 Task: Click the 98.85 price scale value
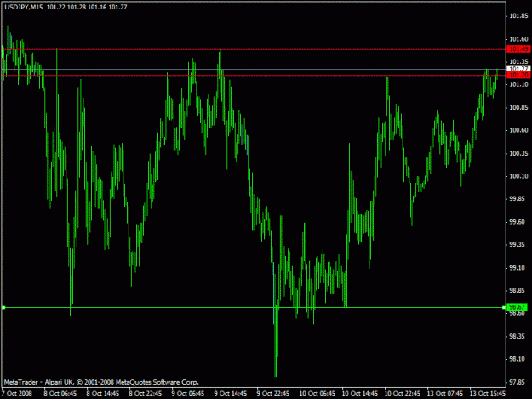coord(518,290)
